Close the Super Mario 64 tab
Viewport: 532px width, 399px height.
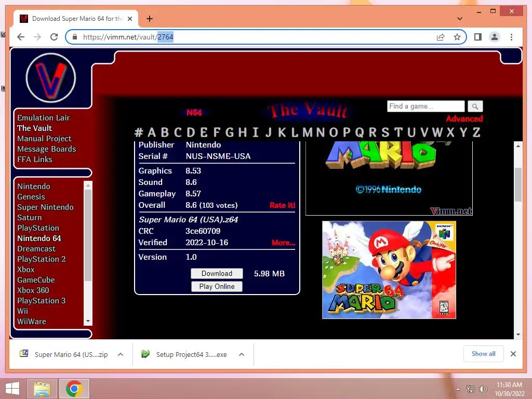pyautogui.click(x=129, y=19)
